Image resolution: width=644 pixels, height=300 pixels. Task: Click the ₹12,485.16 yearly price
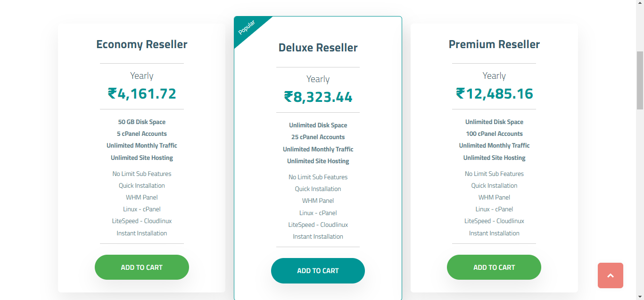[x=494, y=93]
